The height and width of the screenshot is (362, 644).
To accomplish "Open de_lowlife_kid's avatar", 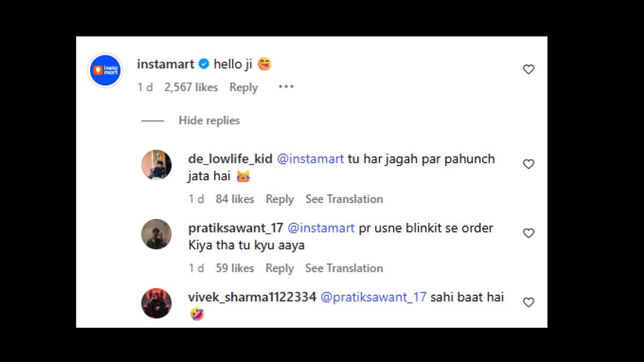I will 157,165.
